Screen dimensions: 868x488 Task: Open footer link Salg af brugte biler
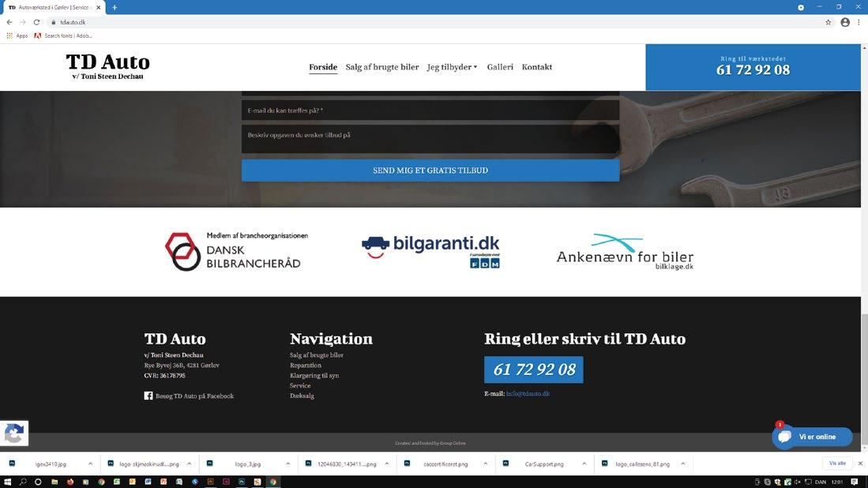316,355
